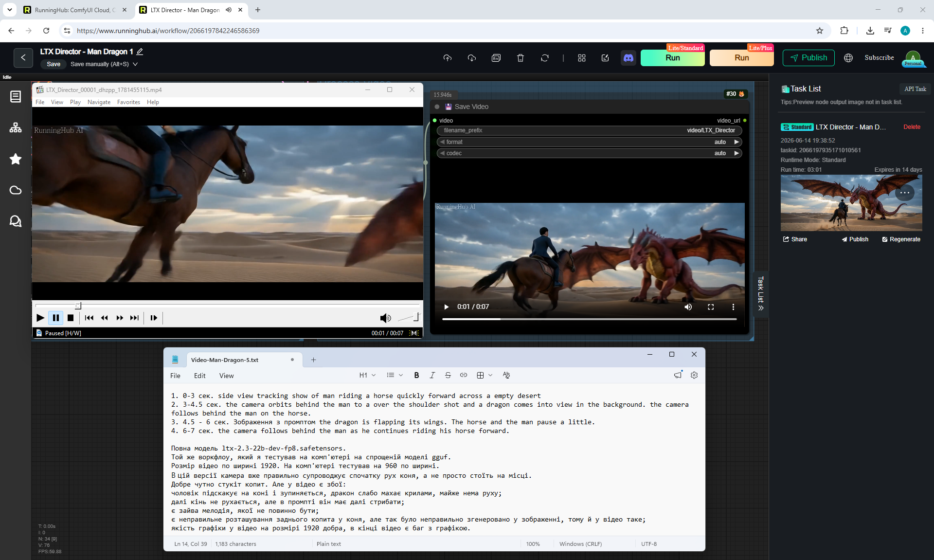Click Share under the task thumbnail
Viewport: 934px width, 560px height.
coord(795,239)
